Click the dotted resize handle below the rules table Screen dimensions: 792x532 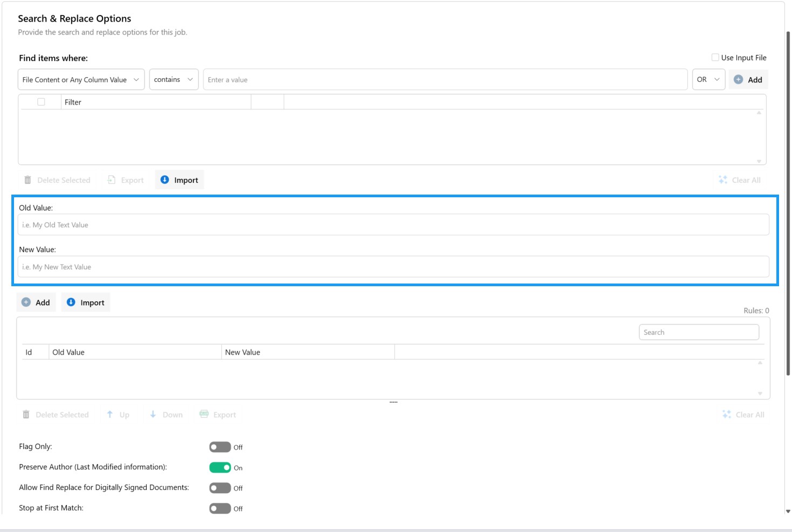coord(393,402)
